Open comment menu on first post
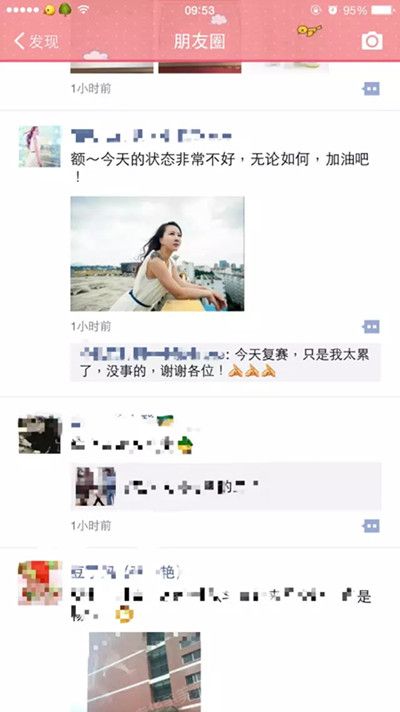The height and width of the screenshot is (712, 400). click(x=371, y=89)
